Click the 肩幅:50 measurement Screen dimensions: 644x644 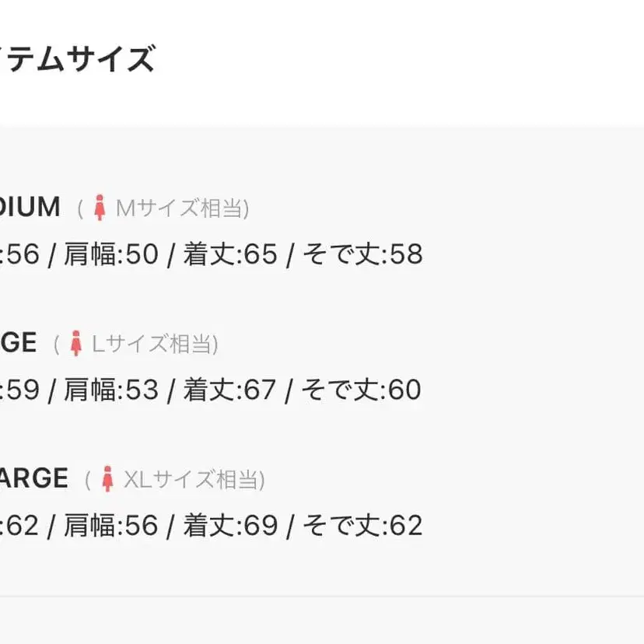[110, 254]
